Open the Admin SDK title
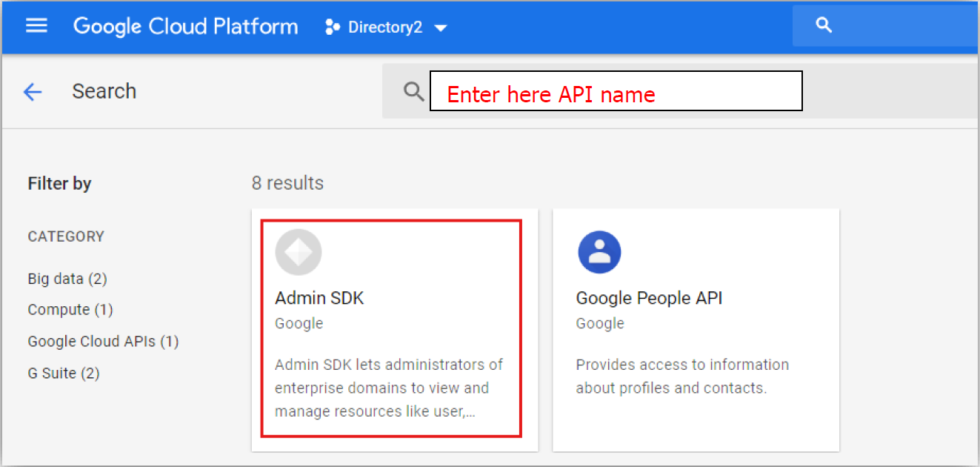Viewport: 980px width, 467px height. pyautogui.click(x=319, y=298)
